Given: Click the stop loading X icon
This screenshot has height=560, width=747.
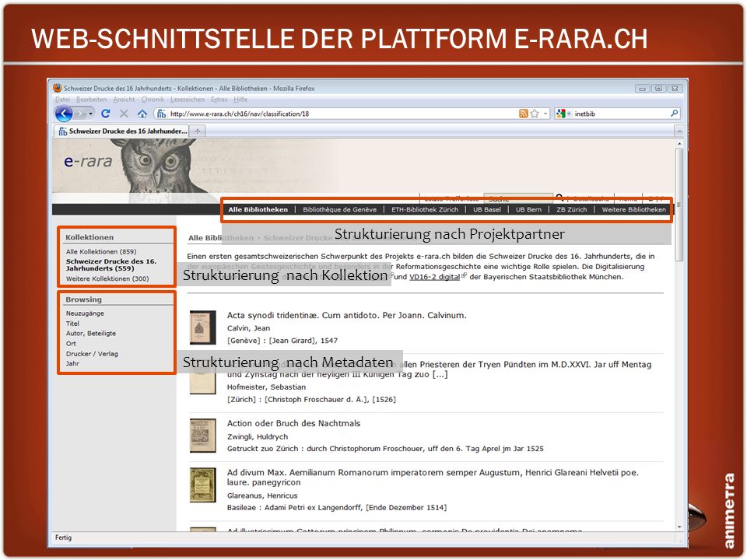Looking at the screenshot, I should 124,114.
